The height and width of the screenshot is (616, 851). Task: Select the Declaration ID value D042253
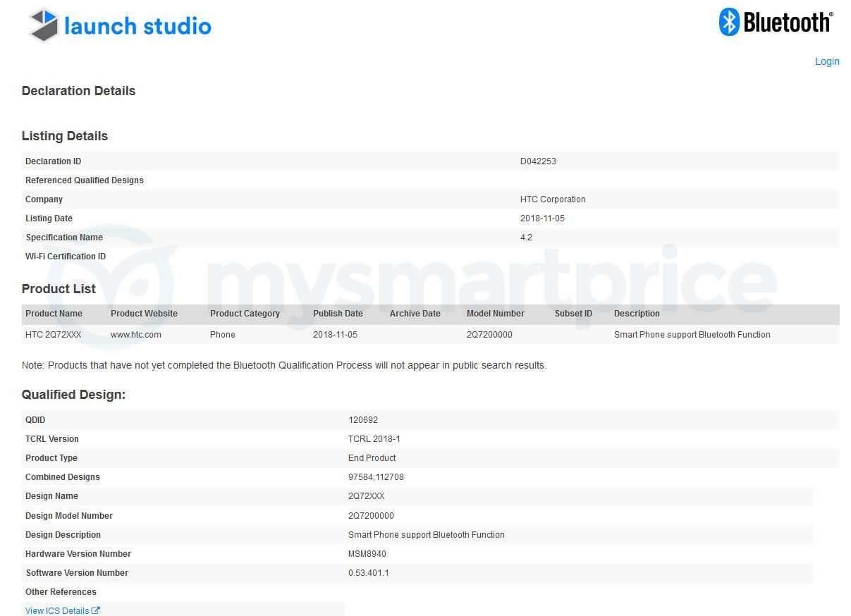click(538, 161)
